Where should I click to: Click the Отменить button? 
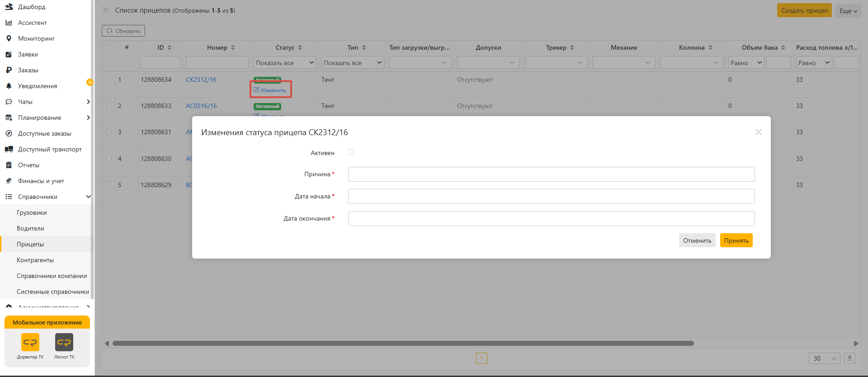pos(697,240)
